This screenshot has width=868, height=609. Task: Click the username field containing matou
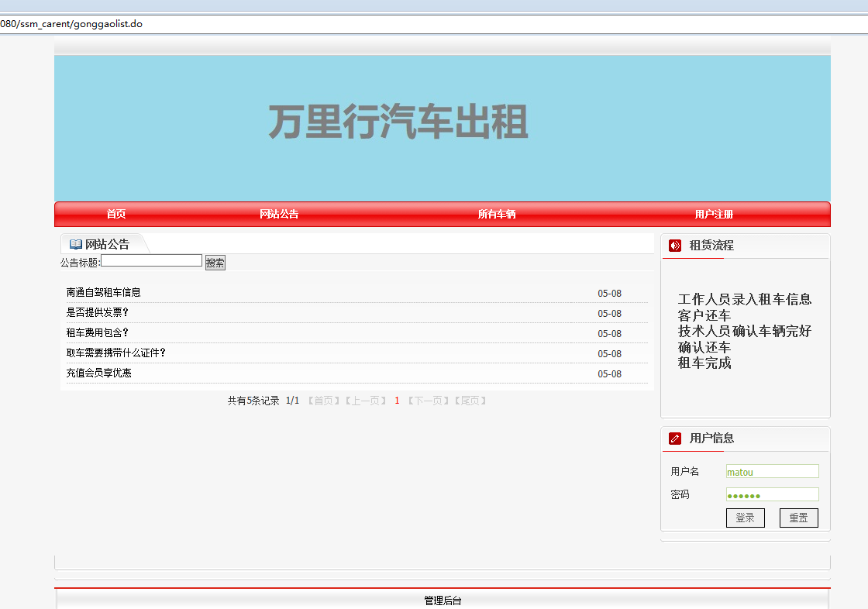tap(772, 471)
